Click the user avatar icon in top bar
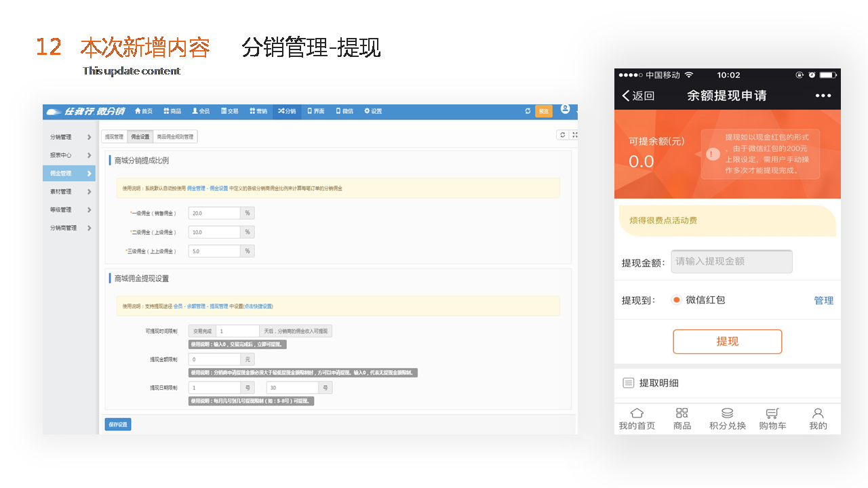The width and height of the screenshot is (868, 488). [565, 109]
